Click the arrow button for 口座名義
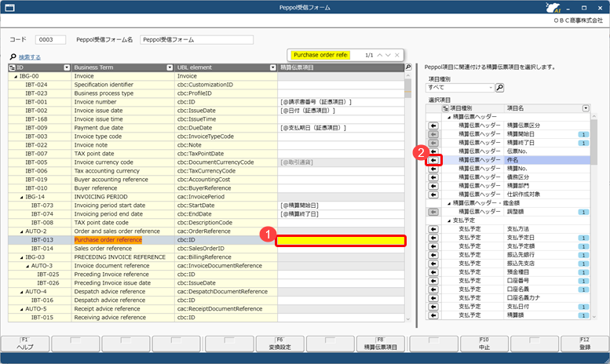Image resolution: width=610 pixels, height=364 pixels. point(433,289)
